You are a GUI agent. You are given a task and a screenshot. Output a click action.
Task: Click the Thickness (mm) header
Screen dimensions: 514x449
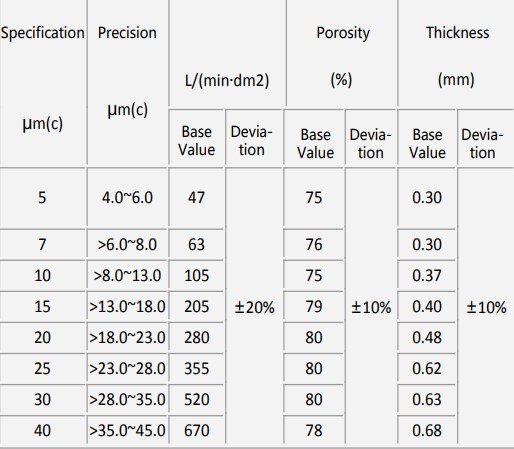pos(456,53)
